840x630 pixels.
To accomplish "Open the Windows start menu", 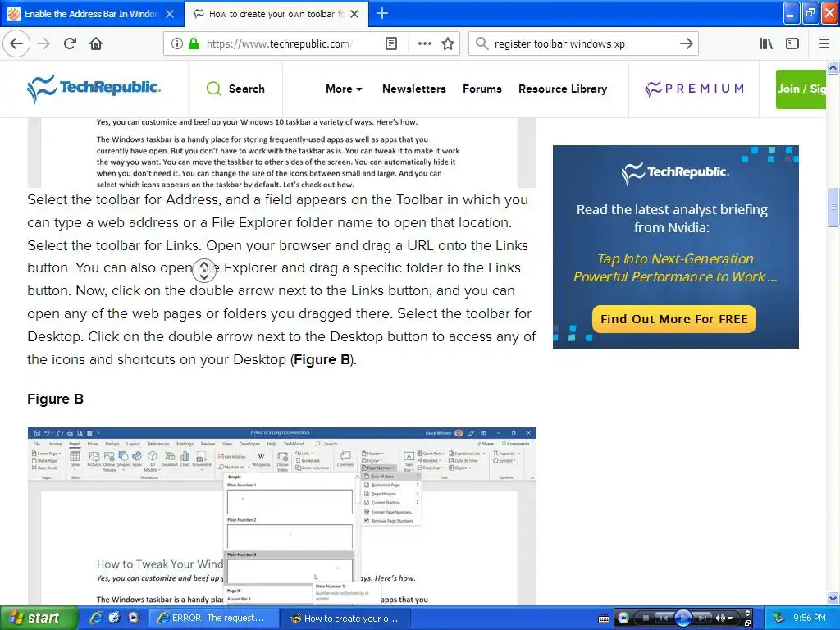I will click(39, 619).
